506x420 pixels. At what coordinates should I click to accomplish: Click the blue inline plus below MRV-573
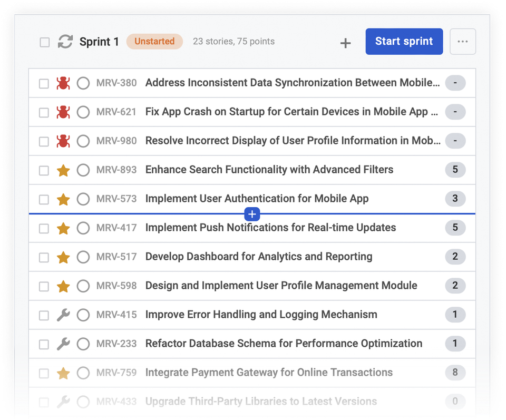tap(252, 214)
